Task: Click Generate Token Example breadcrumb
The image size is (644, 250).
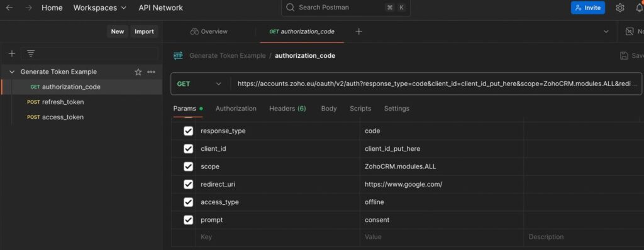Action: [x=227, y=55]
